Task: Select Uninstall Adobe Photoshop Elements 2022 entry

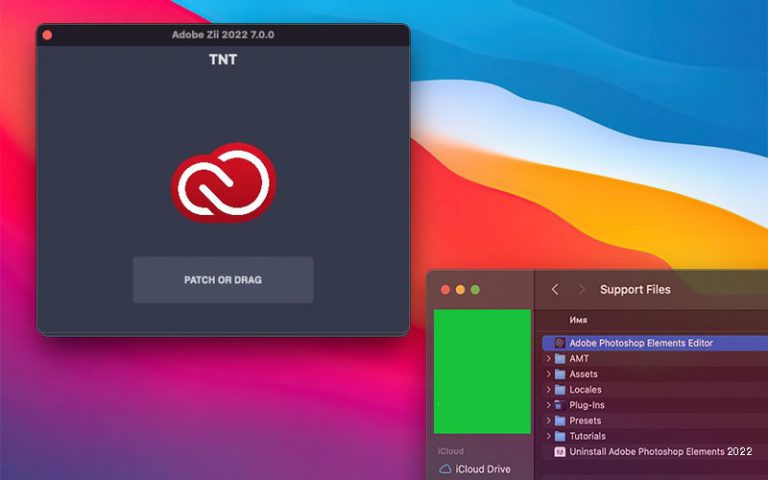Action: coord(661,452)
